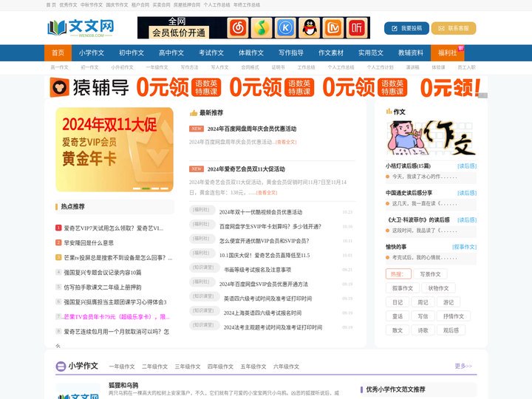This screenshot has height=399, width=532.
Task: Click the Kugou K icon in banner
Action: click(285, 27)
